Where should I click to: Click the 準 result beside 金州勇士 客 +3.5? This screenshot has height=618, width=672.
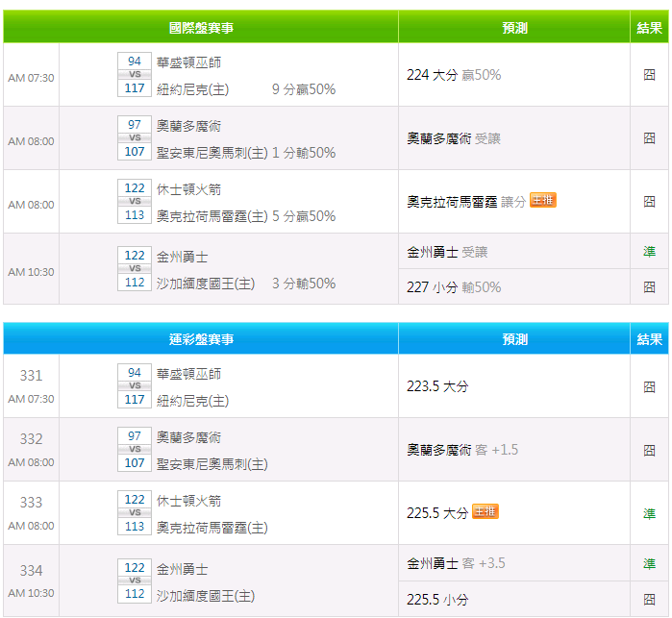(x=649, y=563)
